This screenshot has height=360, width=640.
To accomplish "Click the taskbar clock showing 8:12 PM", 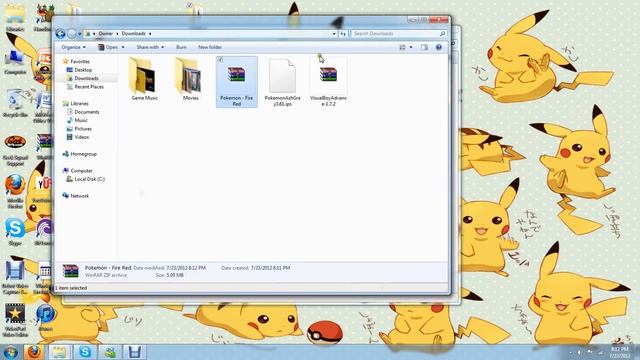I will (x=620, y=352).
